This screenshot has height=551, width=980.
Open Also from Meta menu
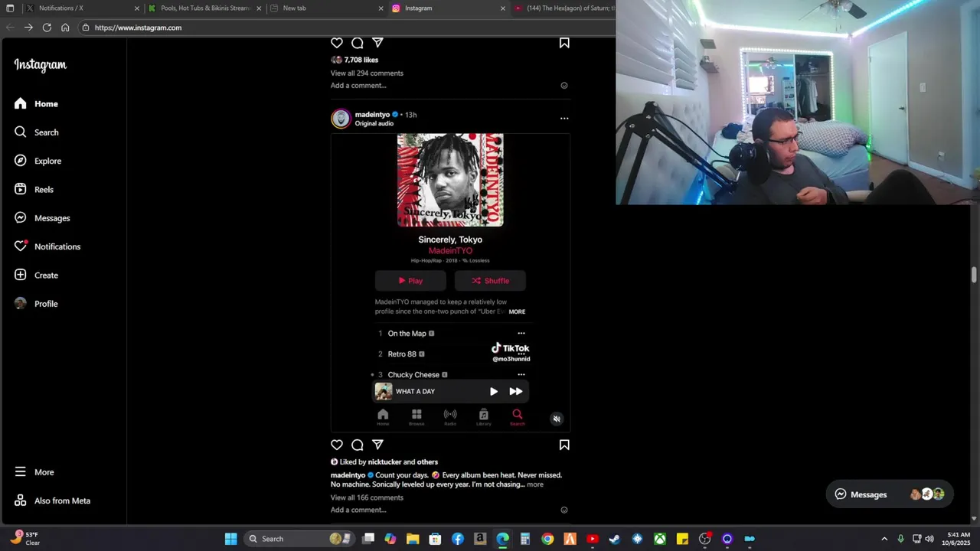52,500
